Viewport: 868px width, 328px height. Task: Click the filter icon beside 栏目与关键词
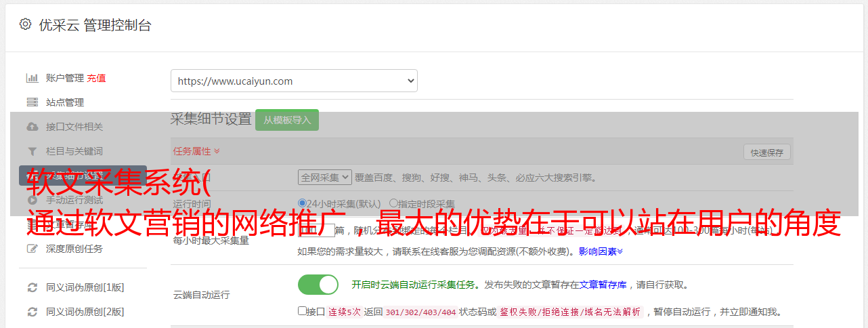coord(32,151)
